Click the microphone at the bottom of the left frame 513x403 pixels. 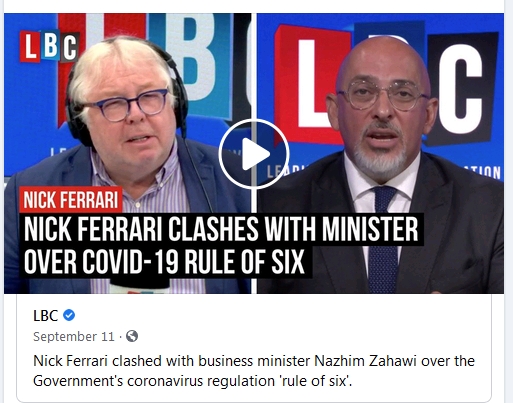(x=140, y=287)
